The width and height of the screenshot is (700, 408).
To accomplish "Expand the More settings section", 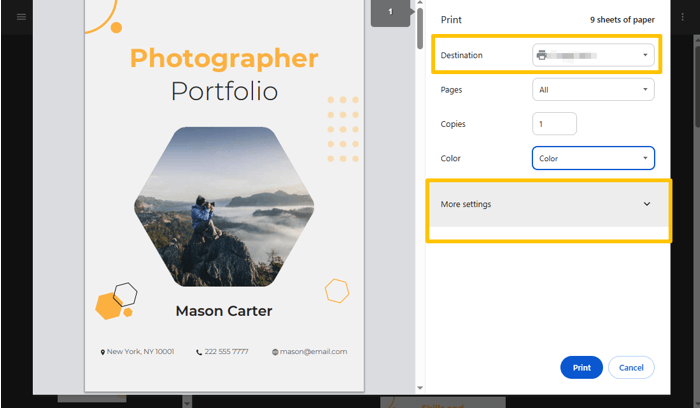I will click(548, 204).
